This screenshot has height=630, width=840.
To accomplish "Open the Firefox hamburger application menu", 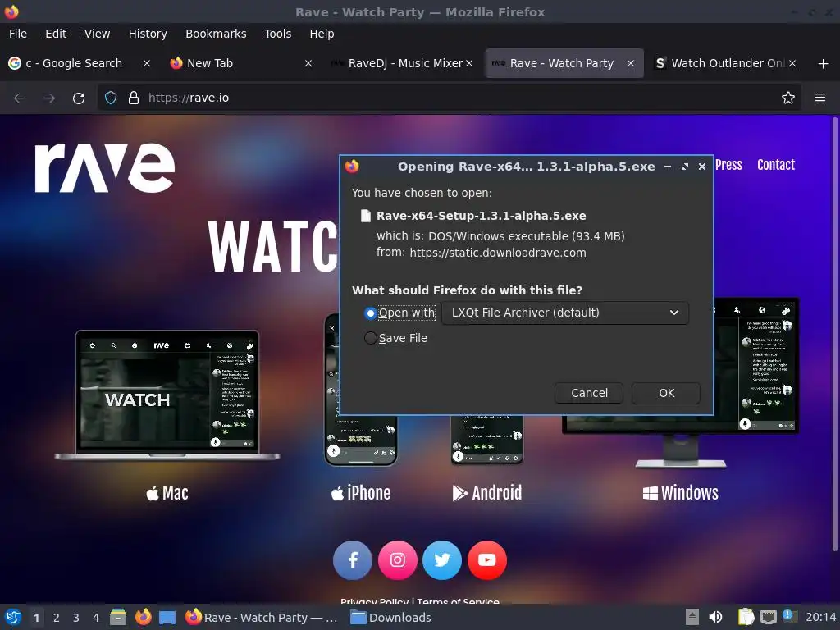I will pos(819,98).
